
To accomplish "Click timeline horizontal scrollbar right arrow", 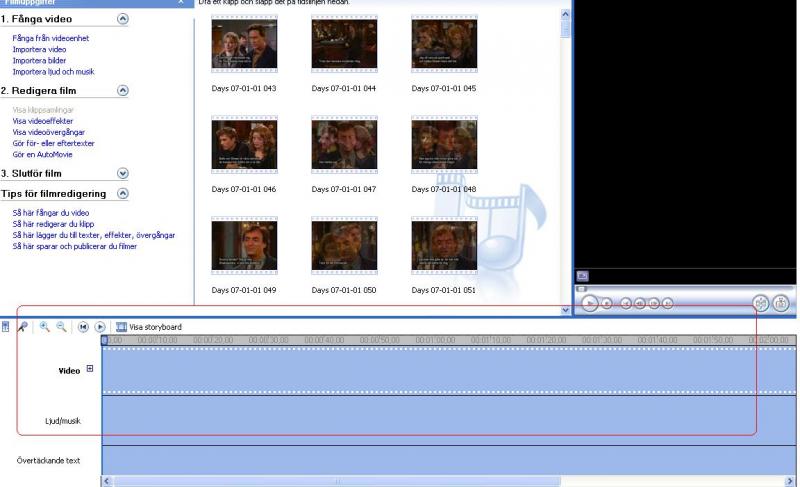I will tap(791, 481).
